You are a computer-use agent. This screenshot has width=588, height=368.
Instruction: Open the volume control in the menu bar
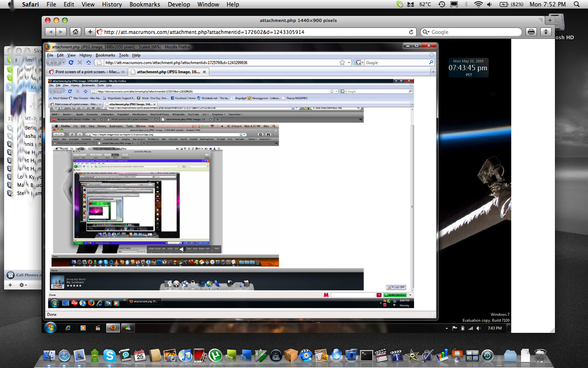pyautogui.click(x=490, y=4)
